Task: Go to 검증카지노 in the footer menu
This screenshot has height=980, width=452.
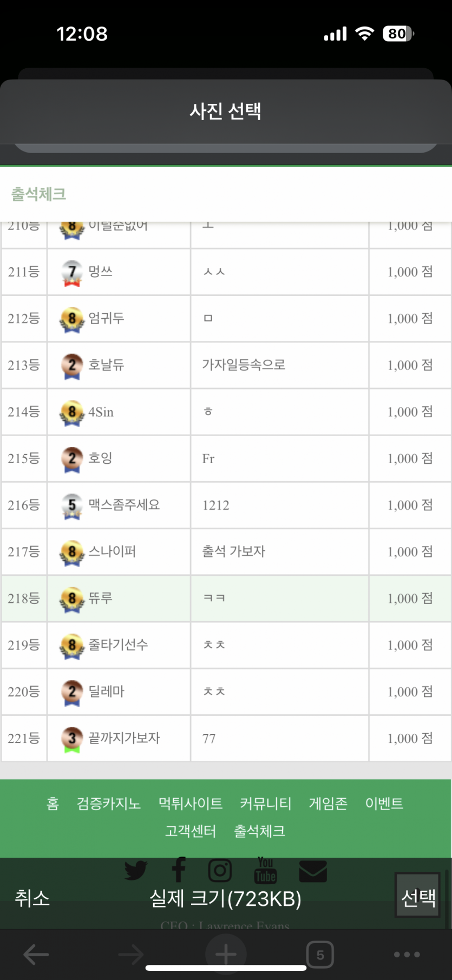Action: coord(109,804)
